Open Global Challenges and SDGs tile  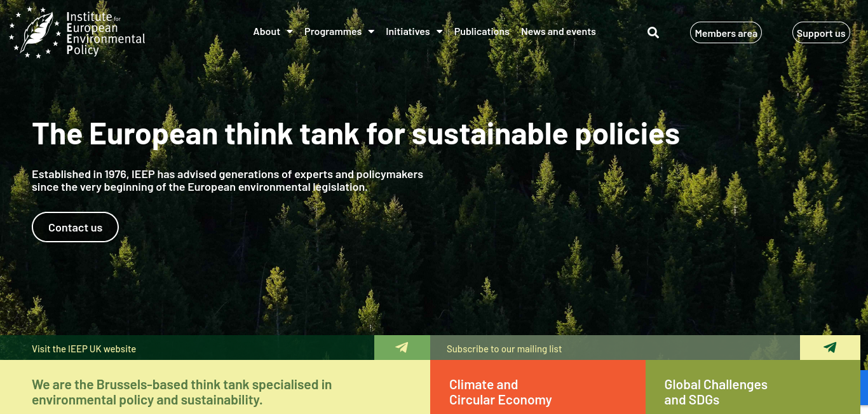(752, 387)
